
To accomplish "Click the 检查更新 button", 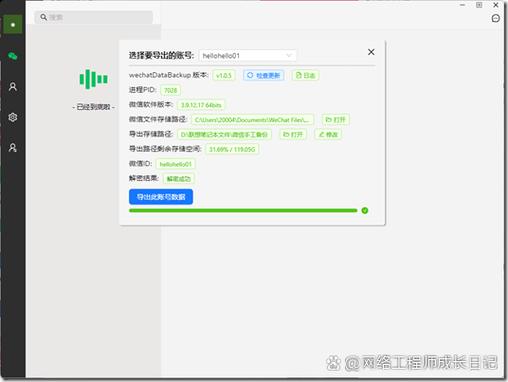I will point(264,75).
